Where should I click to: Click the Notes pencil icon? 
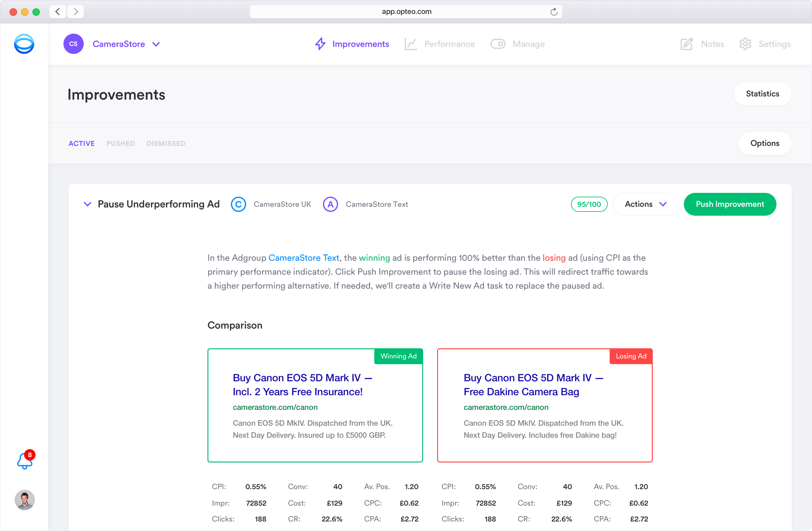pos(686,44)
